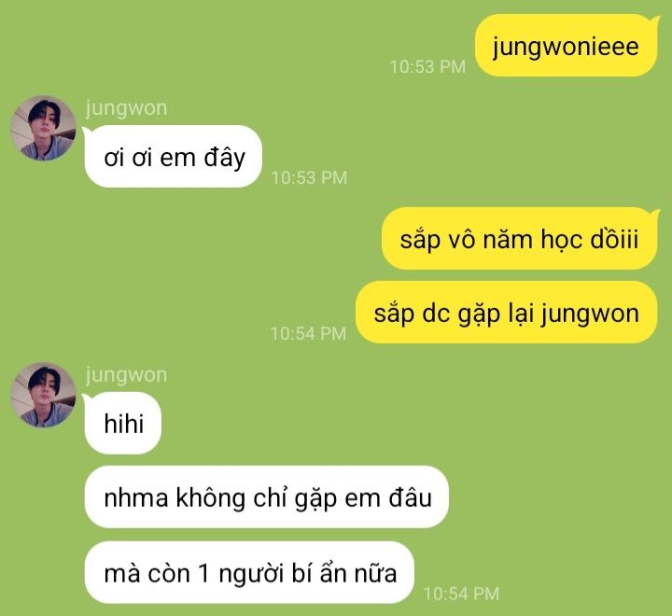This screenshot has width=672, height=616.
Task: Select "mà còn 1 người bí ẩn nữa" bubble
Action: [249, 572]
